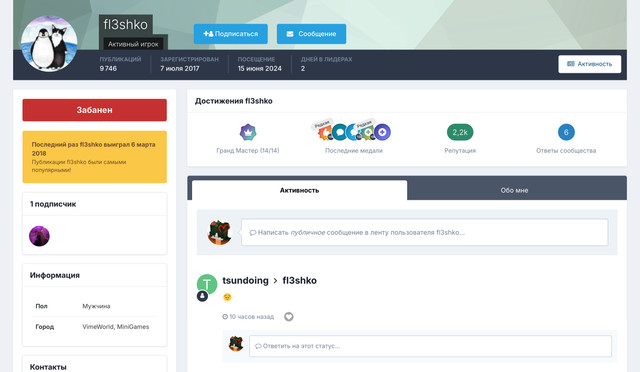Click the Последние медали label
This screenshot has height=372, width=640.
[x=354, y=151]
